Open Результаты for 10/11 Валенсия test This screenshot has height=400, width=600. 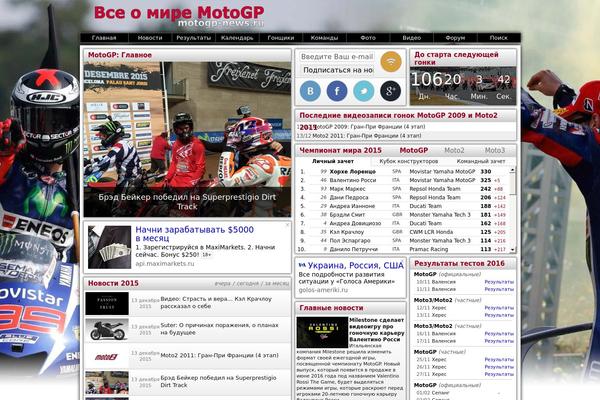pos(499,282)
